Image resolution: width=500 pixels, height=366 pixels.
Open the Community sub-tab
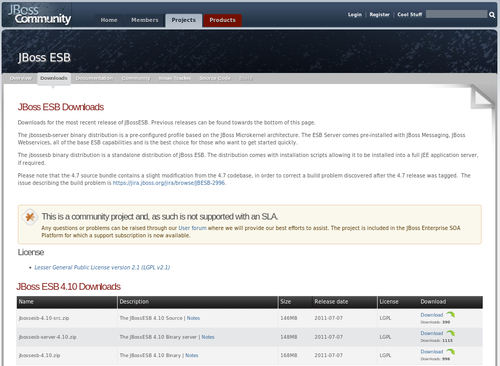(136, 78)
